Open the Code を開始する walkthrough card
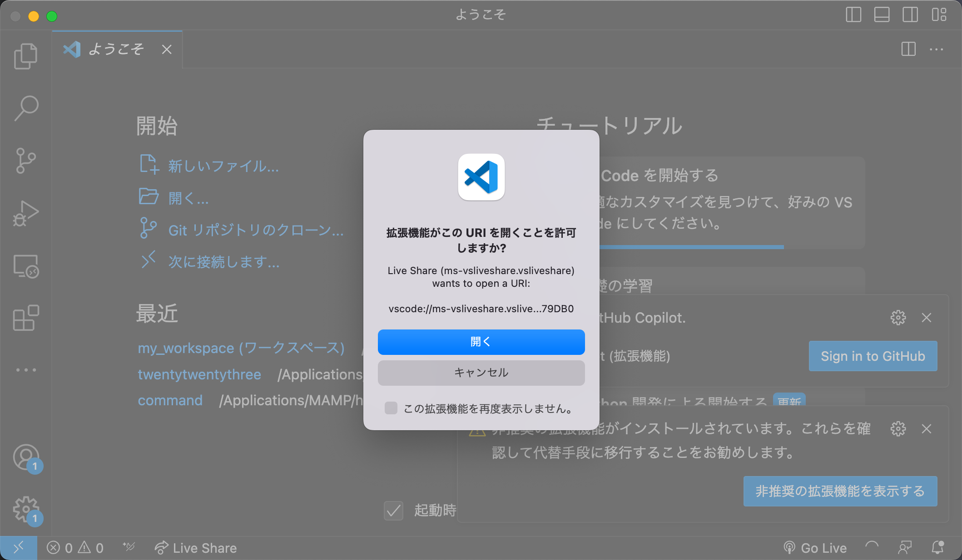Viewport: 962px width, 560px height. [x=731, y=202]
